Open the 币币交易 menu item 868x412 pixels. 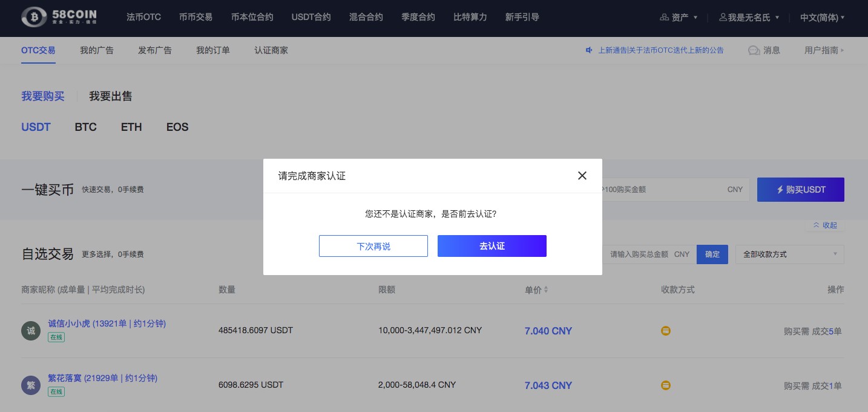pos(196,17)
